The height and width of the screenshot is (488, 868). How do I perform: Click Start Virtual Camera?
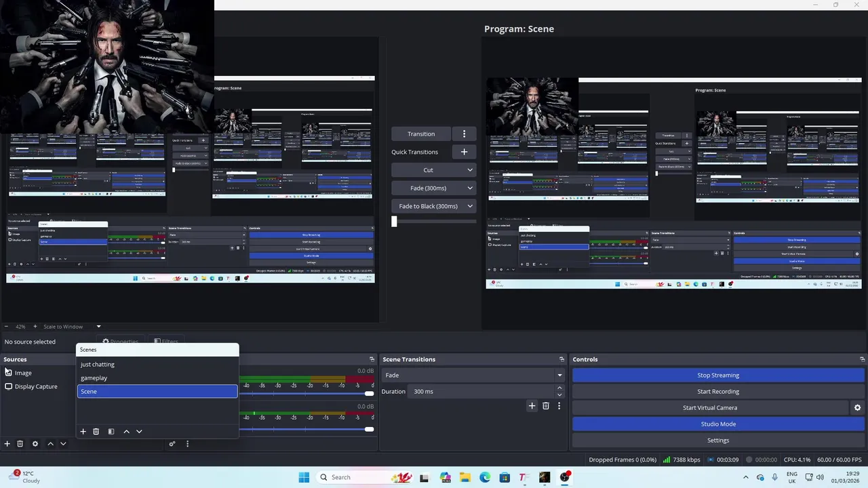[710, 407]
